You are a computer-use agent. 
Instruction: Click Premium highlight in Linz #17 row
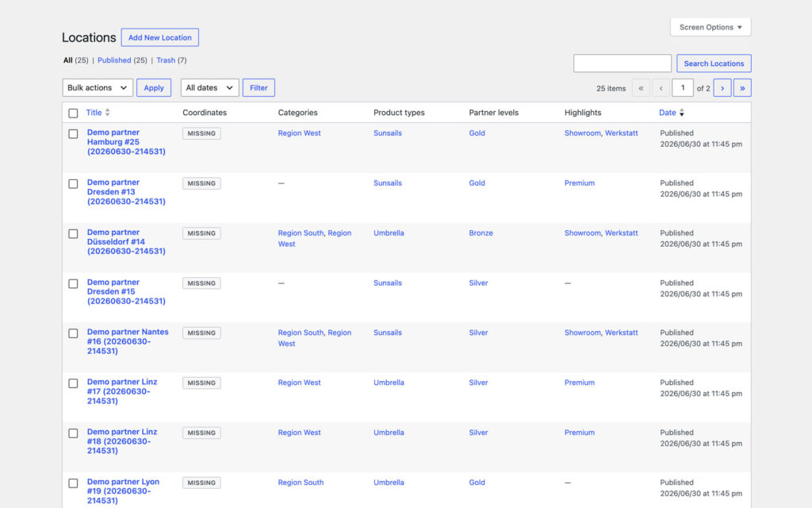(580, 383)
